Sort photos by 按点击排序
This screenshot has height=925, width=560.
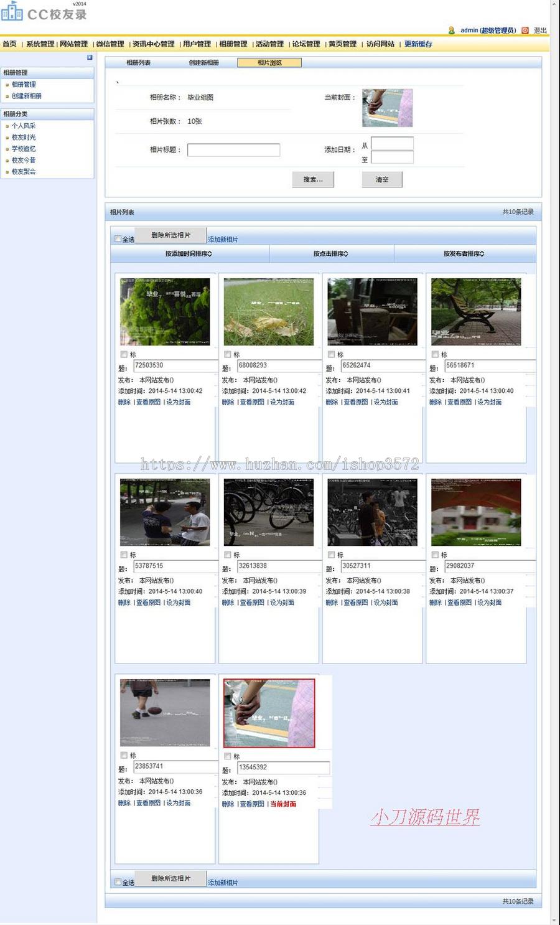click(331, 254)
